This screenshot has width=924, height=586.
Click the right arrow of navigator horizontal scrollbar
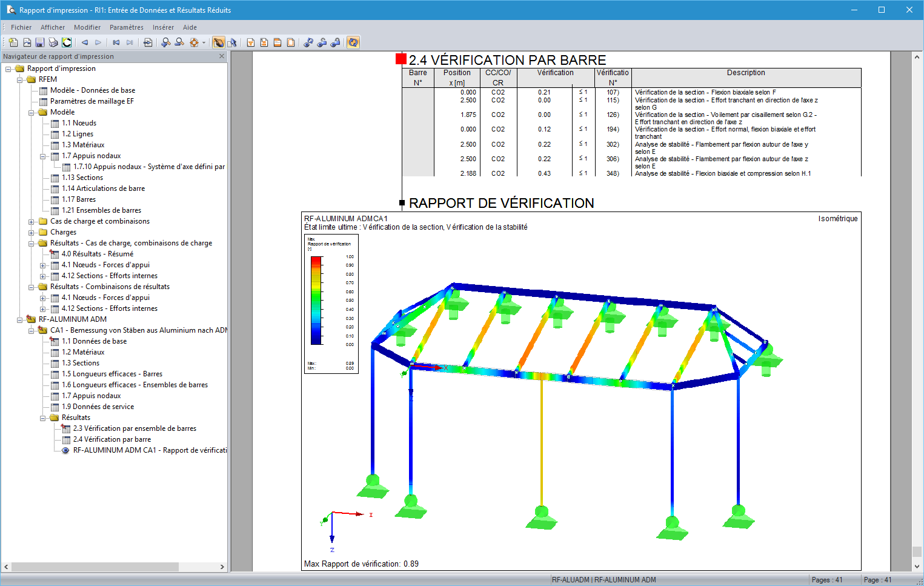click(222, 567)
